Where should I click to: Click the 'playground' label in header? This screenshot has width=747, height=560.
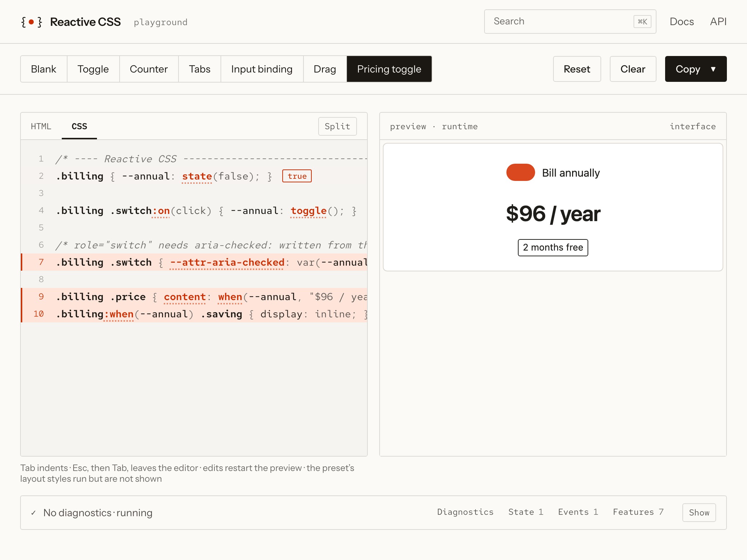(x=161, y=22)
